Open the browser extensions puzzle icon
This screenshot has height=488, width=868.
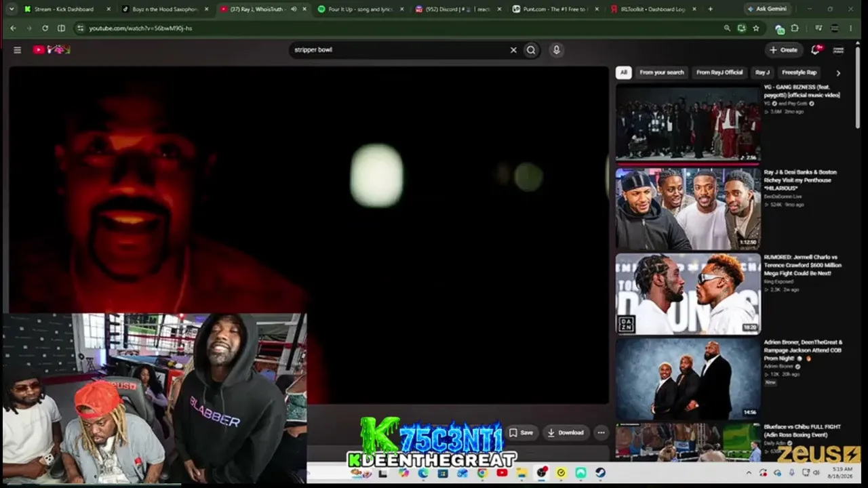tap(795, 28)
